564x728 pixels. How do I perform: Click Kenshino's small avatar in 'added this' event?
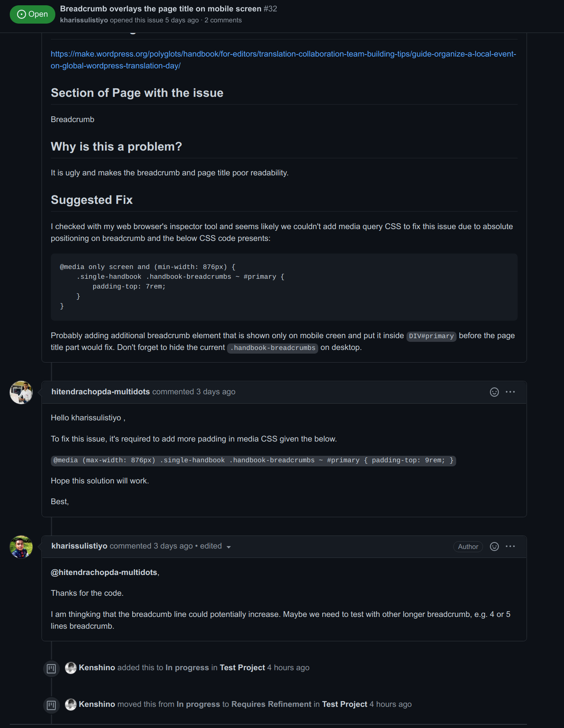click(x=71, y=668)
